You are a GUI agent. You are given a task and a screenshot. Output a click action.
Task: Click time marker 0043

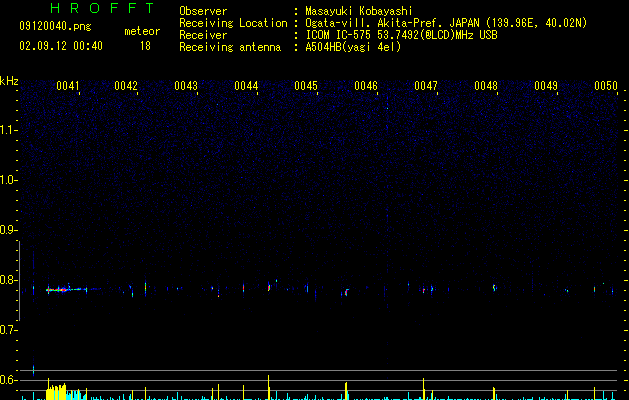[186, 86]
